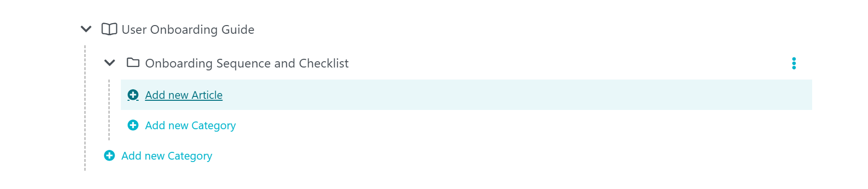Add new Category under Onboarding Sequence and Checklist
Viewport: 868px width, 189px height.
coord(191,125)
